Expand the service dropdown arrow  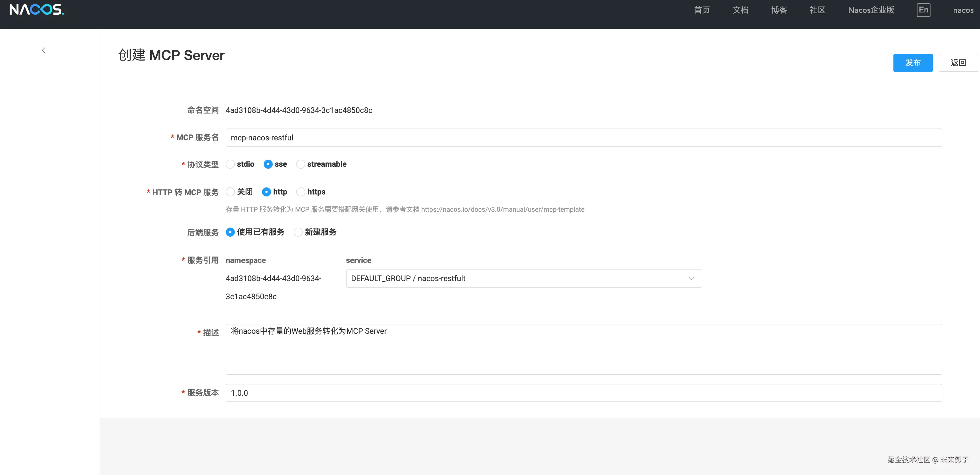click(x=691, y=279)
